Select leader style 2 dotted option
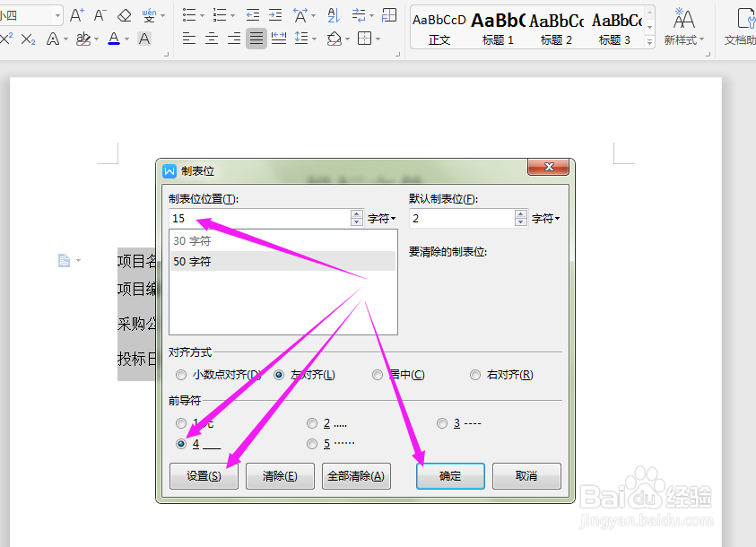The height and width of the screenshot is (547, 756). [x=311, y=421]
